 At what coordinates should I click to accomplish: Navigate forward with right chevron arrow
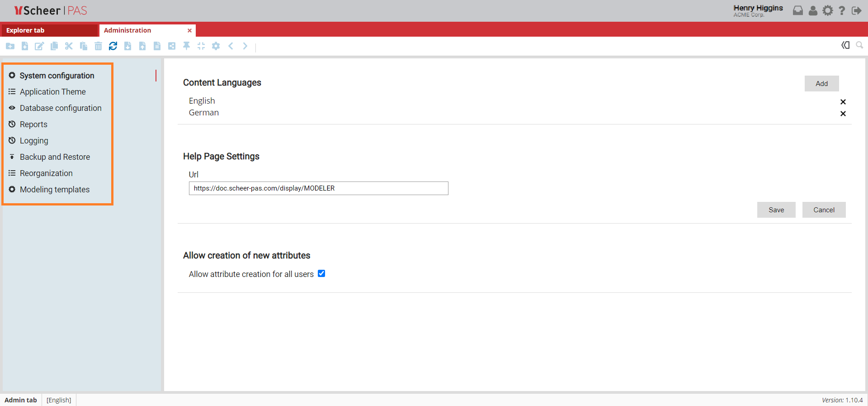point(245,46)
